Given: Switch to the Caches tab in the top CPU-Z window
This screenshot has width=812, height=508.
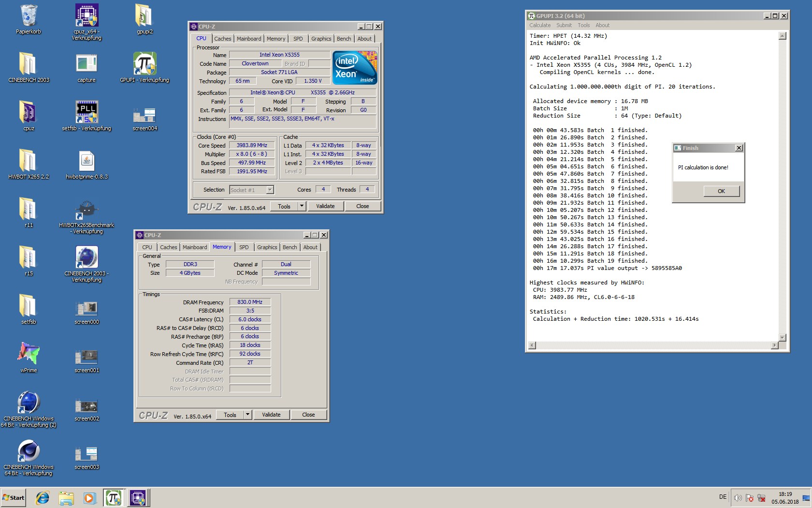Looking at the screenshot, I should point(223,39).
